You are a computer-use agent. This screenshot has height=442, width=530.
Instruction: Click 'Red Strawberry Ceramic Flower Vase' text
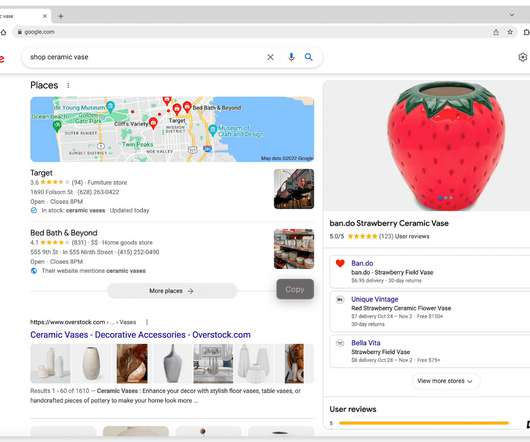(401, 308)
